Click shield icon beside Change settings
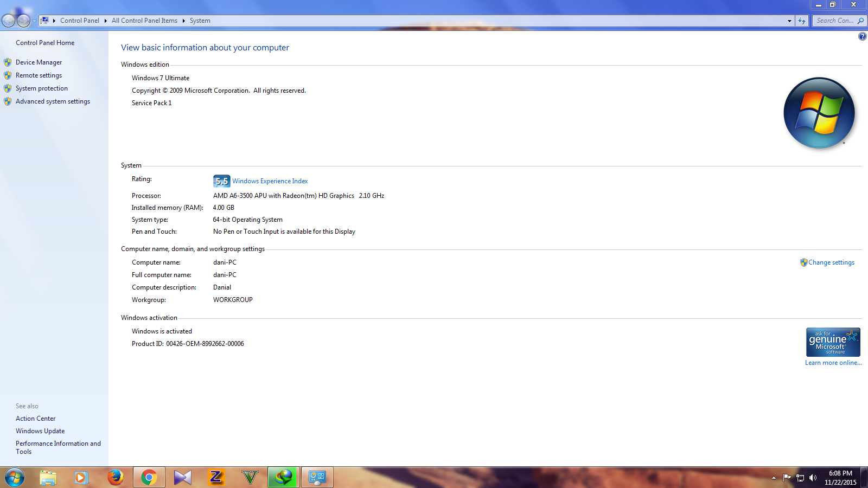Image resolution: width=868 pixels, height=488 pixels. [804, 262]
